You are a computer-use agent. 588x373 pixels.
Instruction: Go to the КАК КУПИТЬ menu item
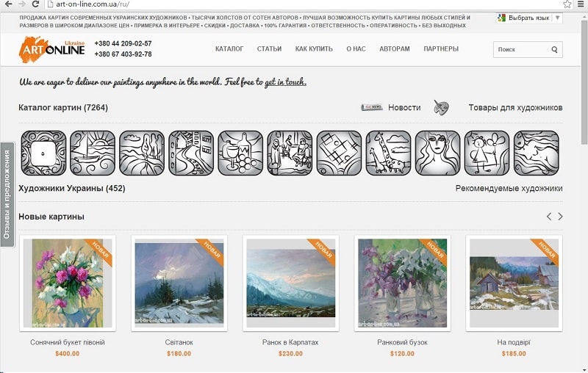click(314, 48)
